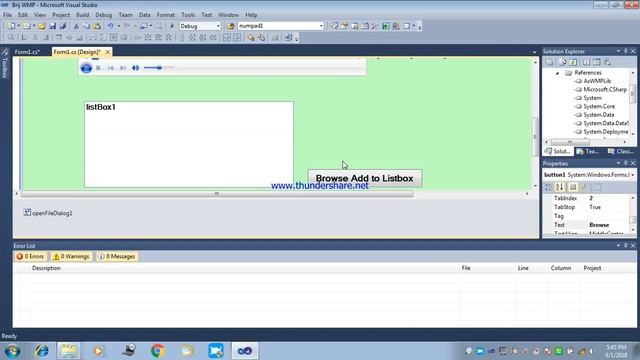Click the Alphabetical sort icon in Properties

pyautogui.click(x=559, y=187)
